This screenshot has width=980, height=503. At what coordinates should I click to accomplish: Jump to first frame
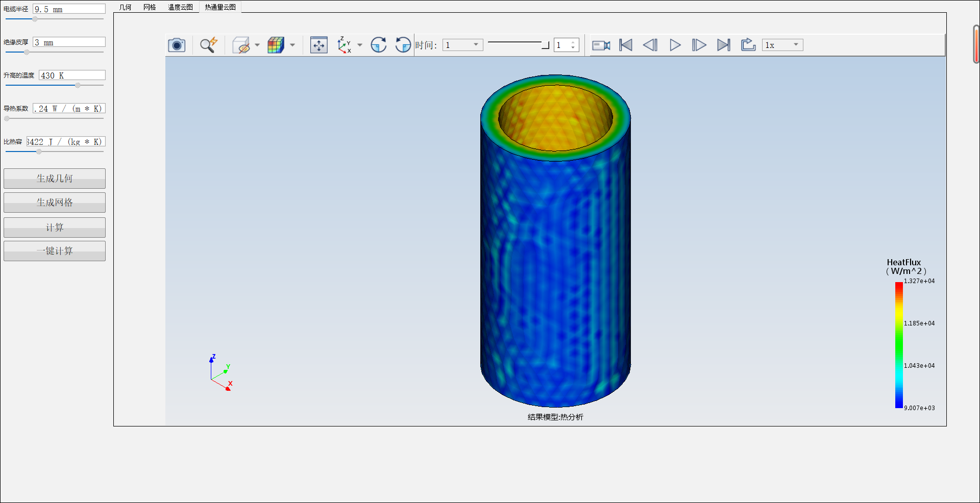[x=626, y=45]
